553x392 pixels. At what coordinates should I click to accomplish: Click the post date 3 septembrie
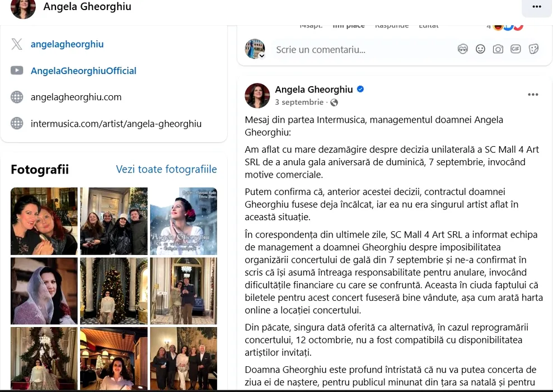(x=299, y=102)
